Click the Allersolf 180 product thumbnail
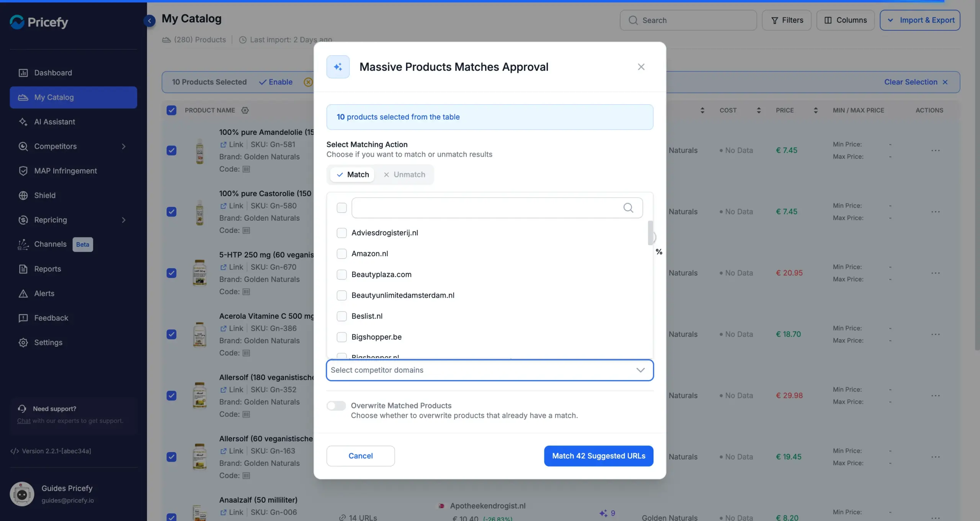 (199, 395)
